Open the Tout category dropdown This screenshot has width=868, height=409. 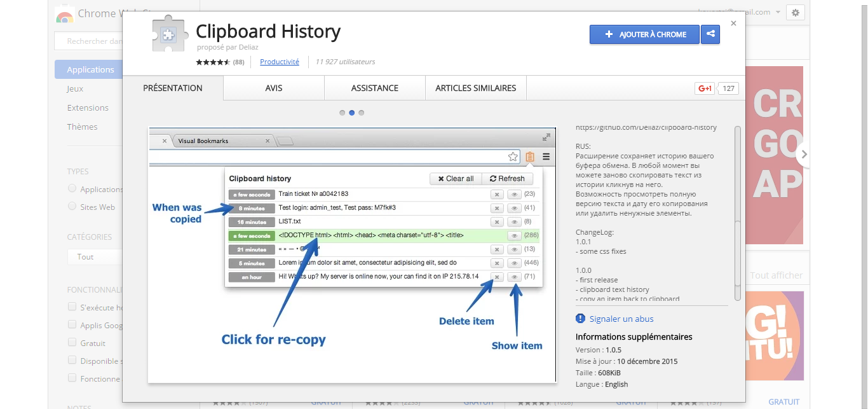click(x=95, y=257)
